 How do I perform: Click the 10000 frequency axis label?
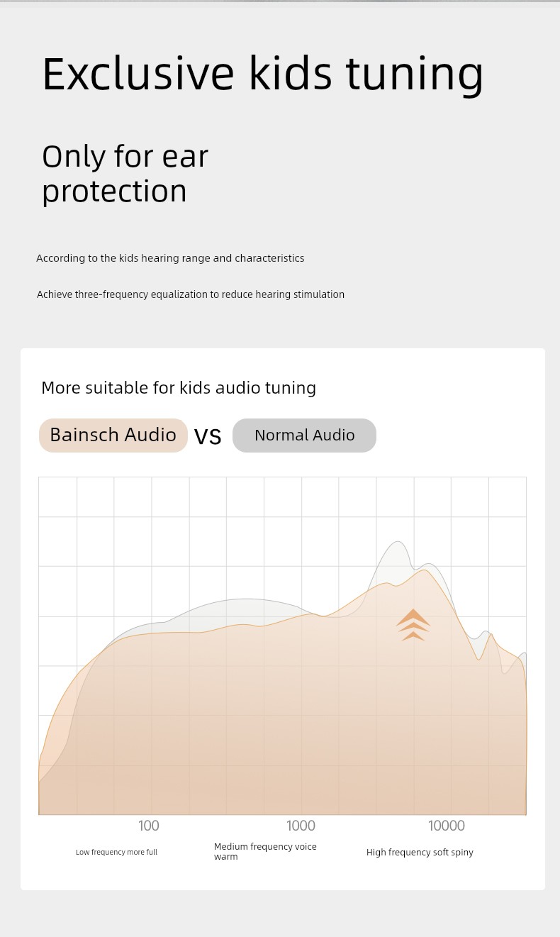click(447, 826)
